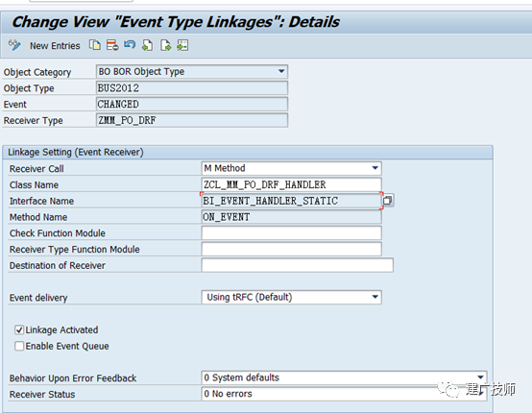Screen dimensions: 532x413
Task: Click the Receiver Type Function Module field
Action: (x=291, y=249)
